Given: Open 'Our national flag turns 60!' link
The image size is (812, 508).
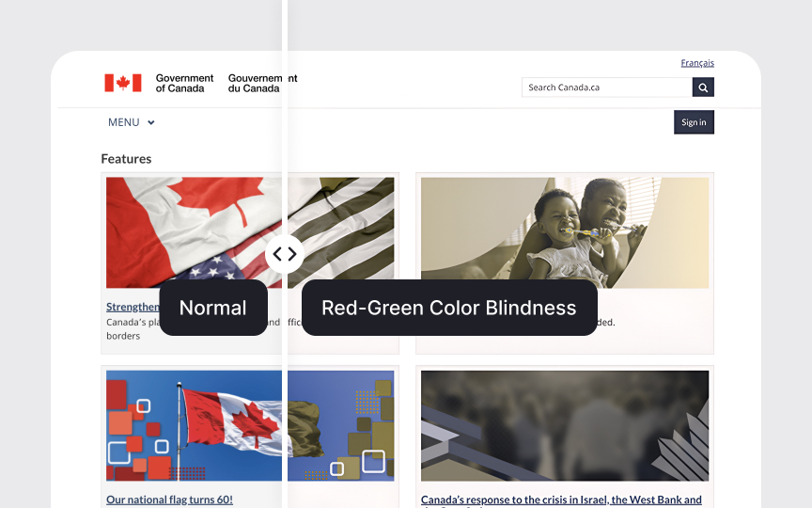Looking at the screenshot, I should pyautogui.click(x=169, y=500).
